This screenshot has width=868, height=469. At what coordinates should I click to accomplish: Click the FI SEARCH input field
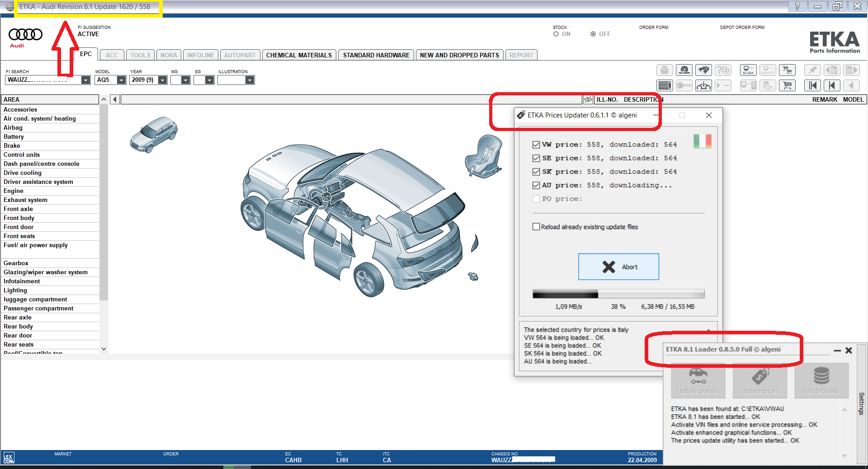pos(42,80)
